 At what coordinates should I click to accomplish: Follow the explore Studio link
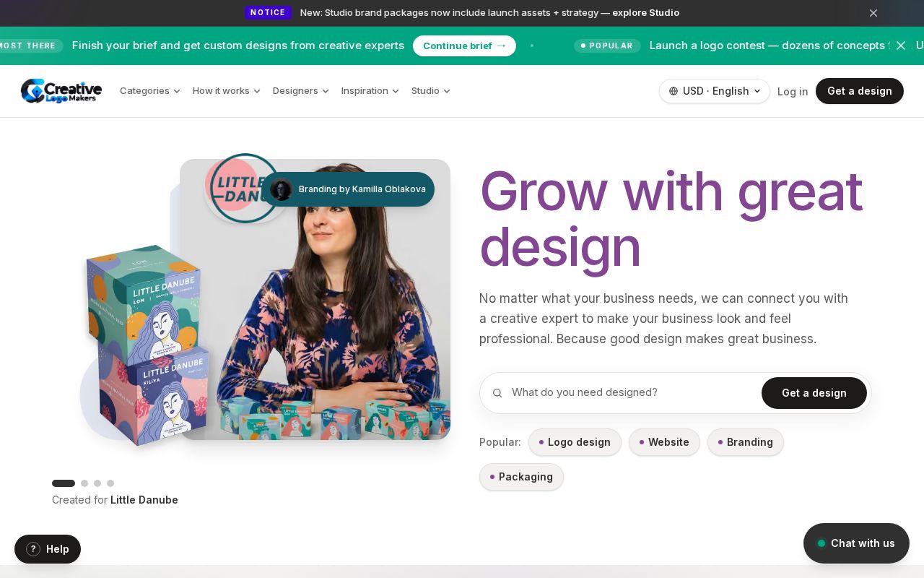(645, 13)
